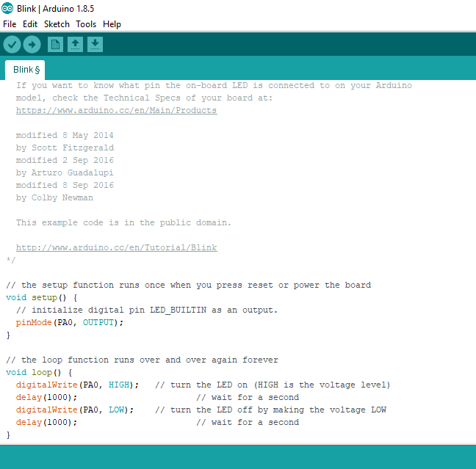Open the Sketch menu
Image resolution: width=476 pixels, height=469 pixels.
coord(57,24)
